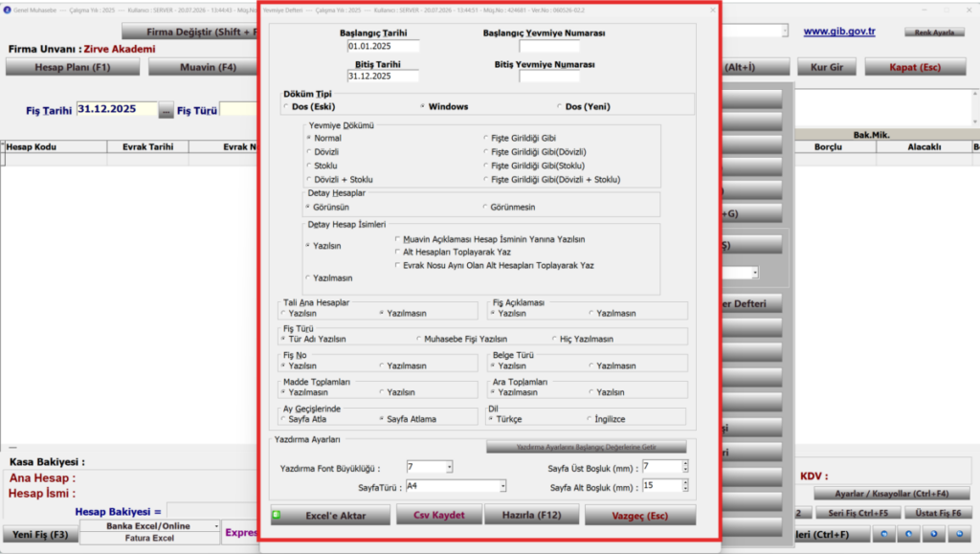Open the Yazdırma Font Büyüklüğü dropdown
The width and height of the screenshot is (980, 554).
point(449,467)
